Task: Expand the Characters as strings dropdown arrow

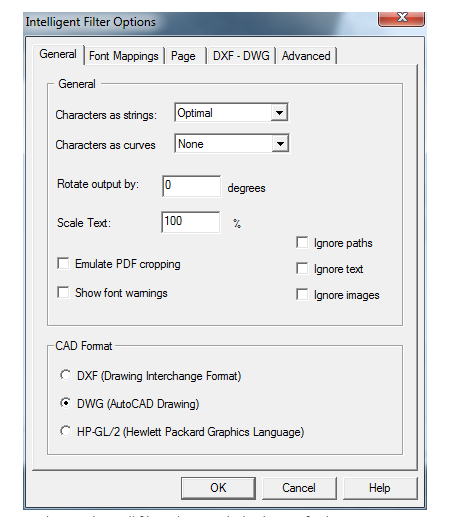Action: click(x=279, y=113)
